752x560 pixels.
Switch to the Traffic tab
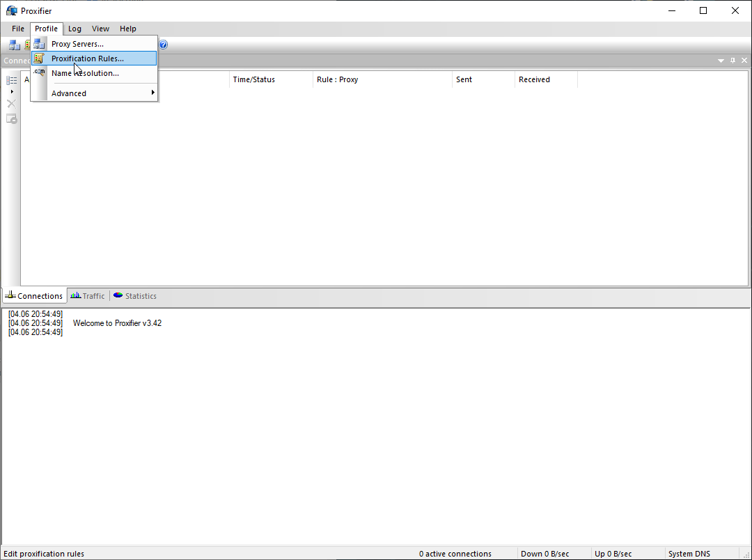pyautogui.click(x=88, y=296)
